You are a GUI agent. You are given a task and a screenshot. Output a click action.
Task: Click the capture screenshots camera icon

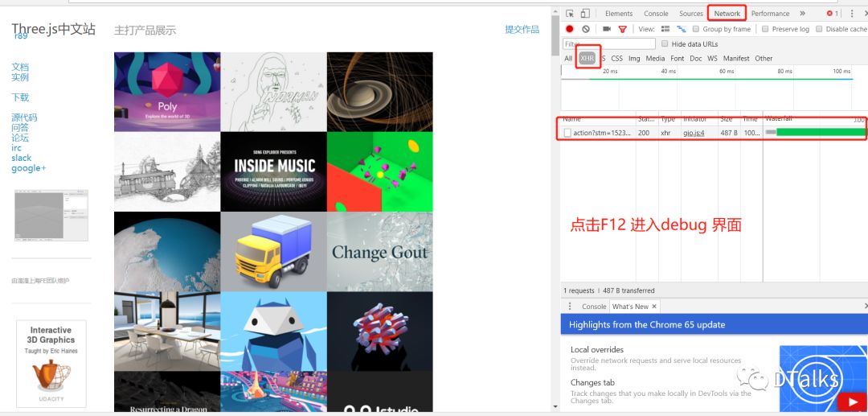point(607,29)
